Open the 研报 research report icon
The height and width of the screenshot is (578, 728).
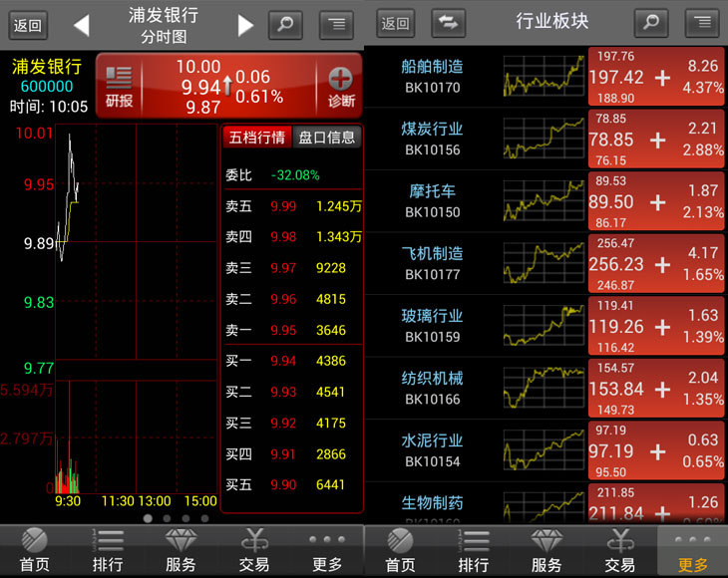(x=119, y=86)
